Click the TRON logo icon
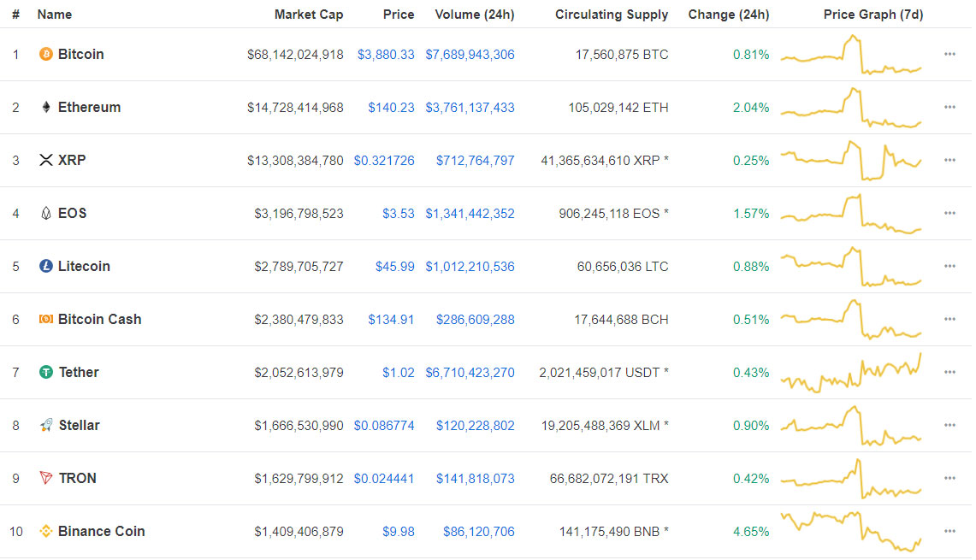Screen dimensions: 976x560 coord(46,478)
